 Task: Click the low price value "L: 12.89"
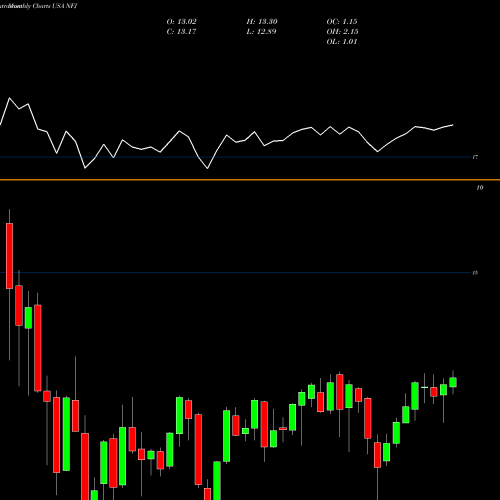[261, 32]
